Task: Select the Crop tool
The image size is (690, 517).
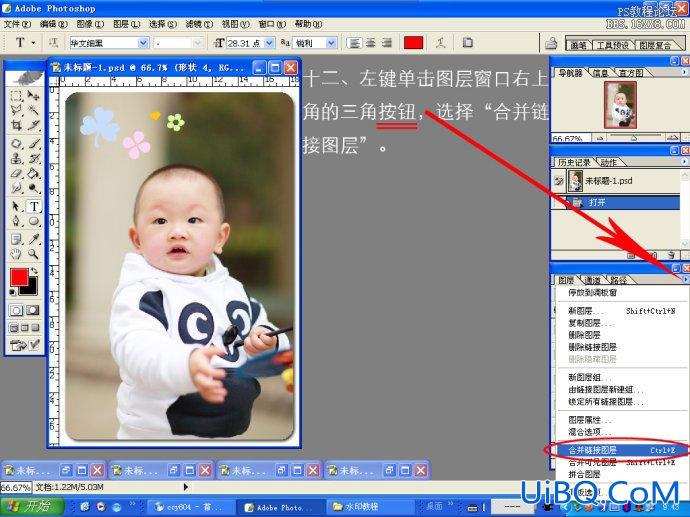Action: (16, 125)
